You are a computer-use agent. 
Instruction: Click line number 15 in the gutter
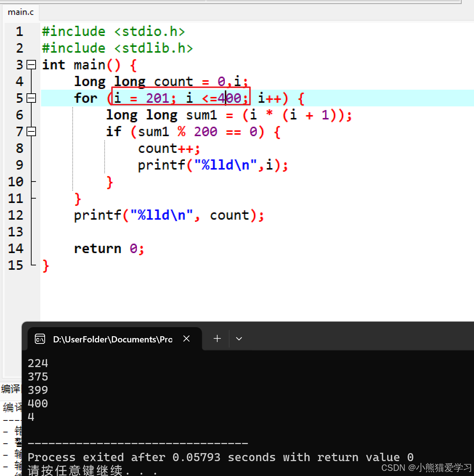click(x=16, y=265)
